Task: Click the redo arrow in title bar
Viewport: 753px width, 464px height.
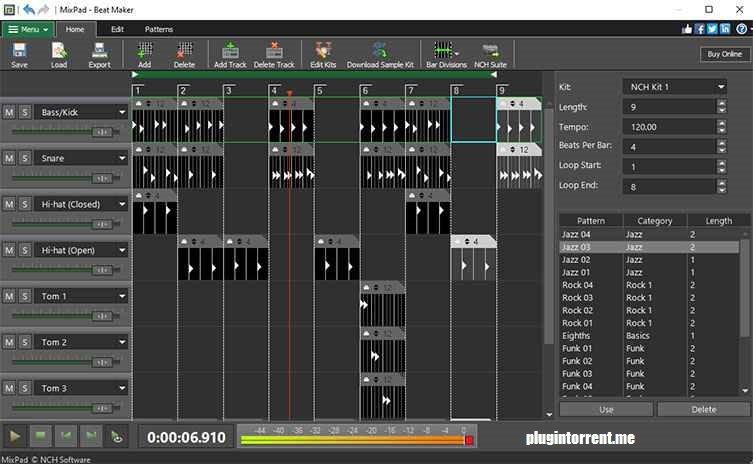Action: coord(44,9)
